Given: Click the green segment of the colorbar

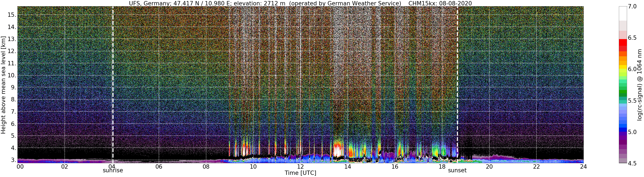Looking at the screenshot, I should (x=623, y=91).
